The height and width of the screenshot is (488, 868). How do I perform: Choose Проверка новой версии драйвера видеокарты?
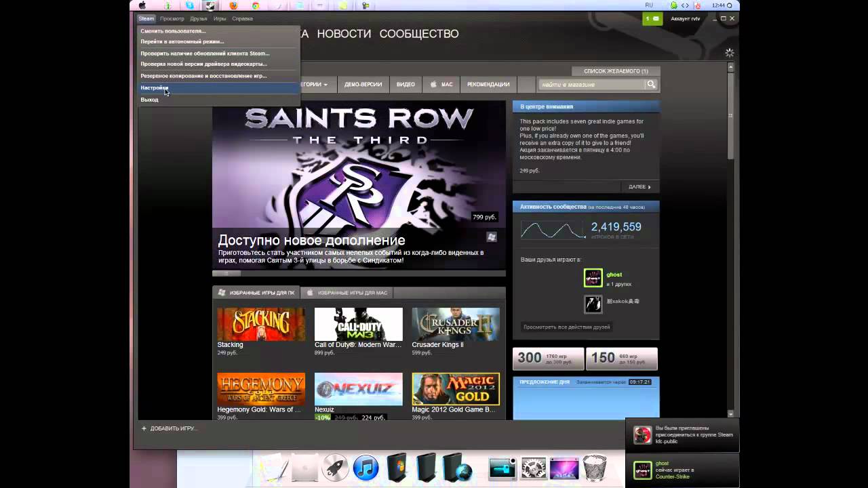click(218, 64)
